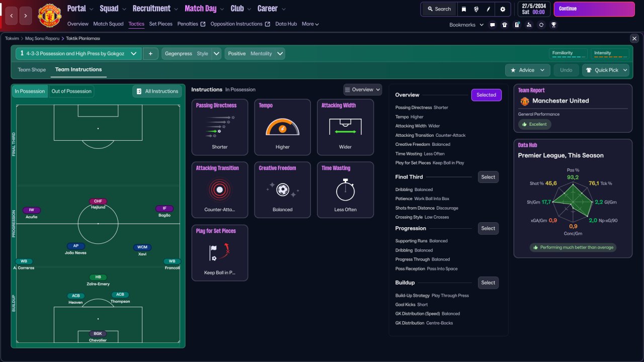Screen dimensions: 644x362
Task: Open the Overview view dropdown
Action: [x=363, y=89]
